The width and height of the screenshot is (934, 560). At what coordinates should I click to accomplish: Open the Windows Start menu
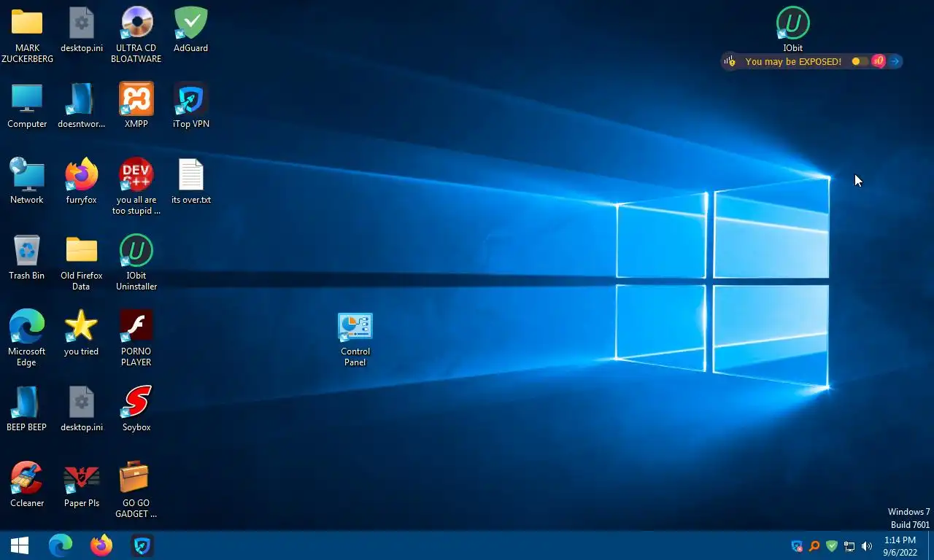(20, 545)
